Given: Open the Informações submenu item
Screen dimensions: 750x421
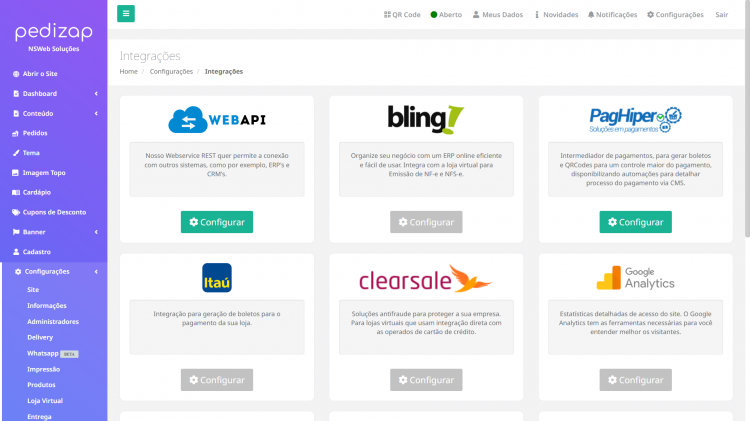Looking at the screenshot, I should pos(46,306).
